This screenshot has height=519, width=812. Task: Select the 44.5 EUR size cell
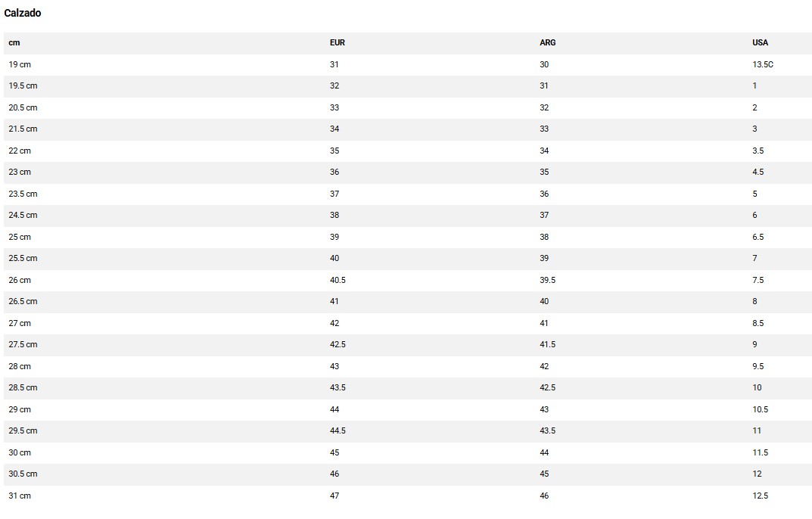coord(338,430)
